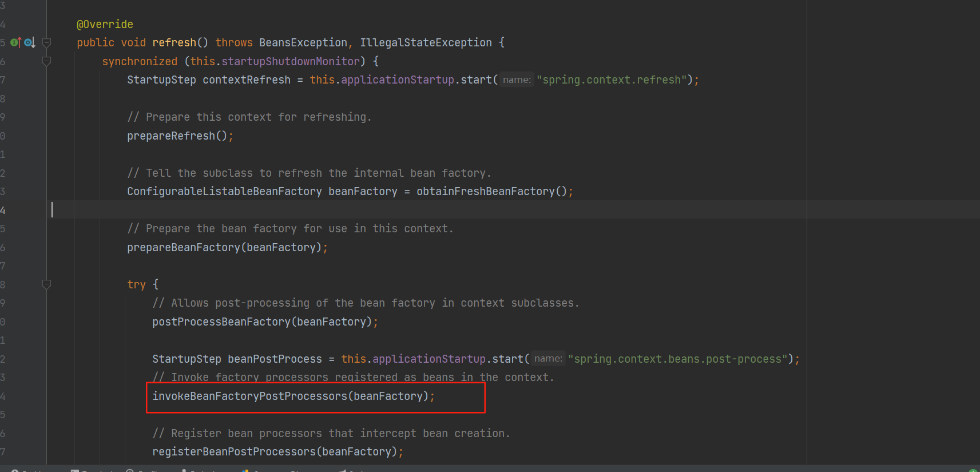
Task: Click BeansException in the method signature
Action: (x=303, y=42)
